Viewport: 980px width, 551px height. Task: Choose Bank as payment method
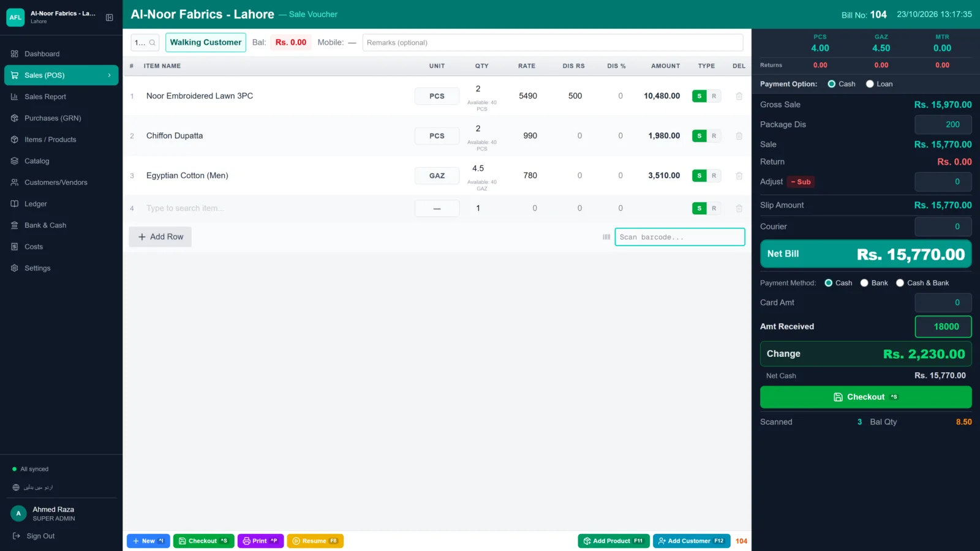click(874, 283)
